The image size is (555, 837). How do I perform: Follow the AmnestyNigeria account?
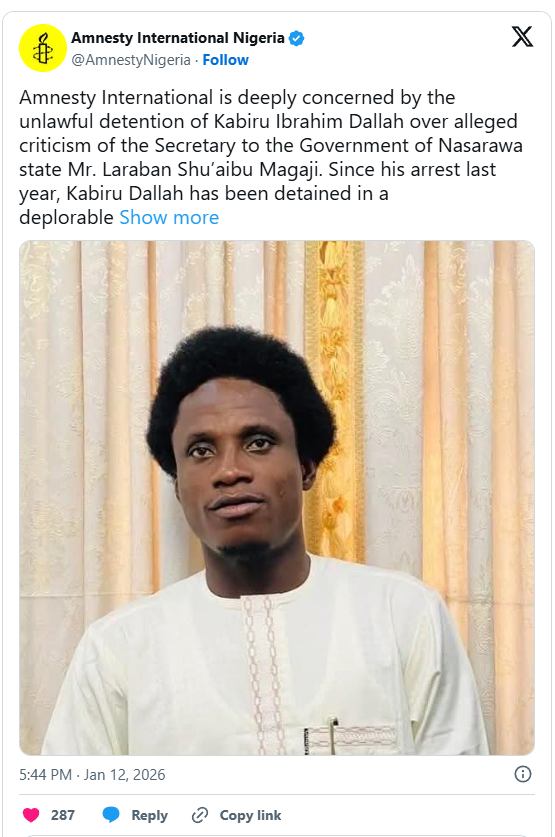coord(225,60)
